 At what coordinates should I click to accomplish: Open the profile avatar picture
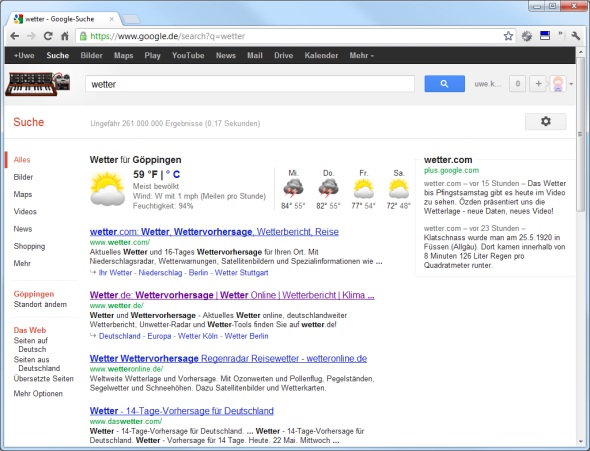click(x=558, y=84)
